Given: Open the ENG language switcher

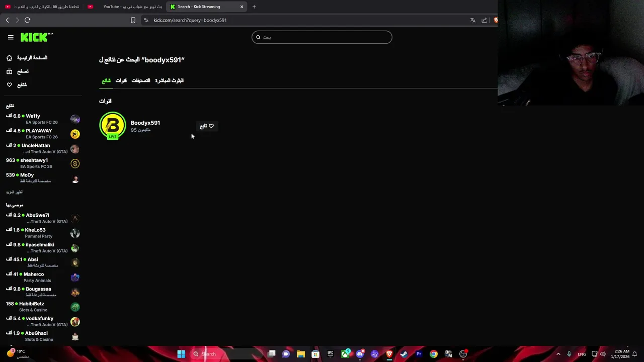Looking at the screenshot, I should (582, 354).
